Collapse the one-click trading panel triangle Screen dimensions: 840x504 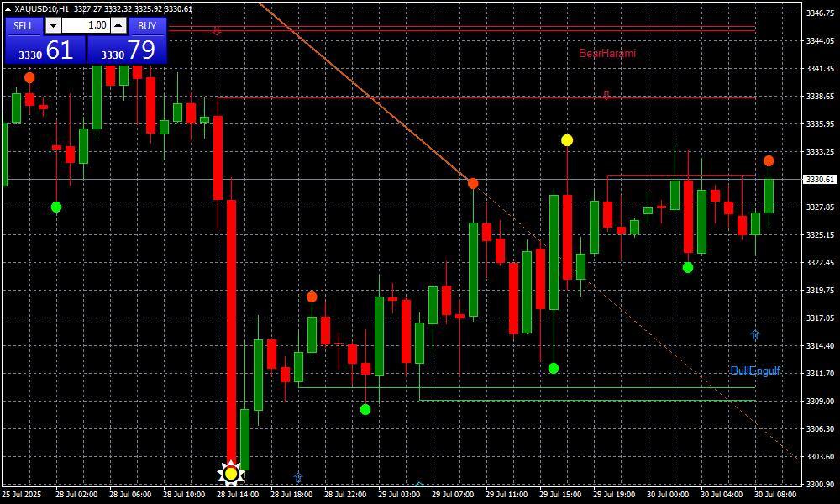(8, 9)
